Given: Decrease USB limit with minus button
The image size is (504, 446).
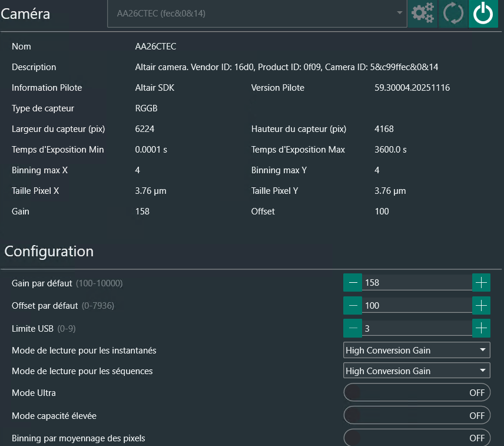Looking at the screenshot, I should click(353, 328).
